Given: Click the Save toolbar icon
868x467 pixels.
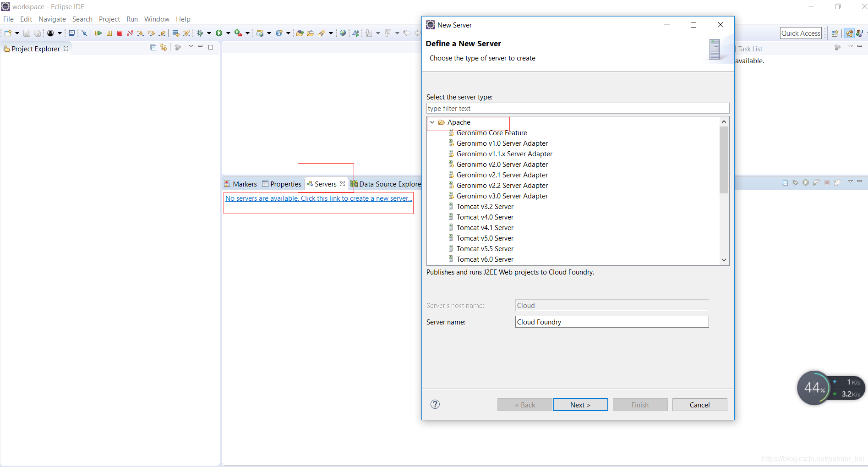Looking at the screenshot, I should tap(27, 33).
